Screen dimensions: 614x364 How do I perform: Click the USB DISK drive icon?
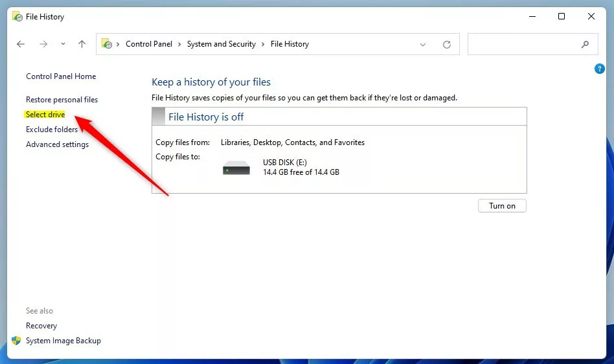click(x=236, y=168)
